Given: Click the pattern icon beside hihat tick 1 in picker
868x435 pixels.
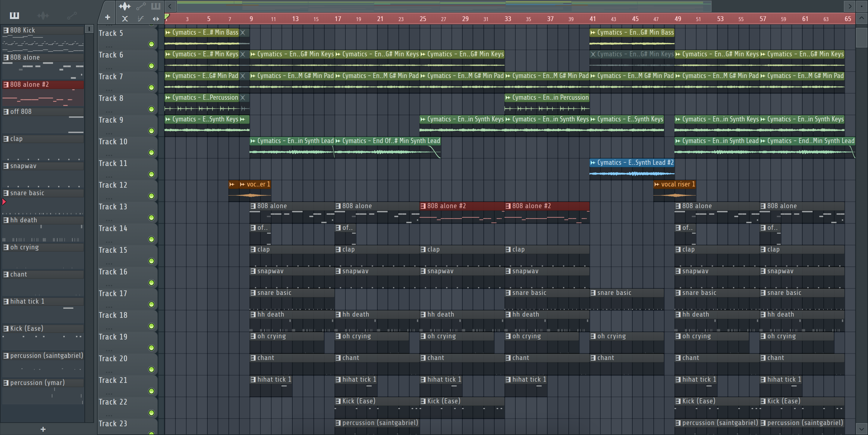Looking at the screenshot, I should click(6, 301).
